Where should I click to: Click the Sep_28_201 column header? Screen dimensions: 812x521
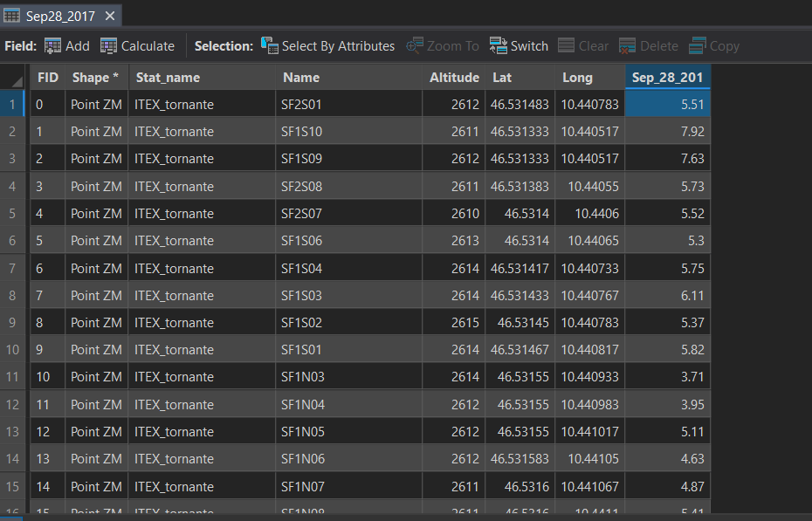668,77
